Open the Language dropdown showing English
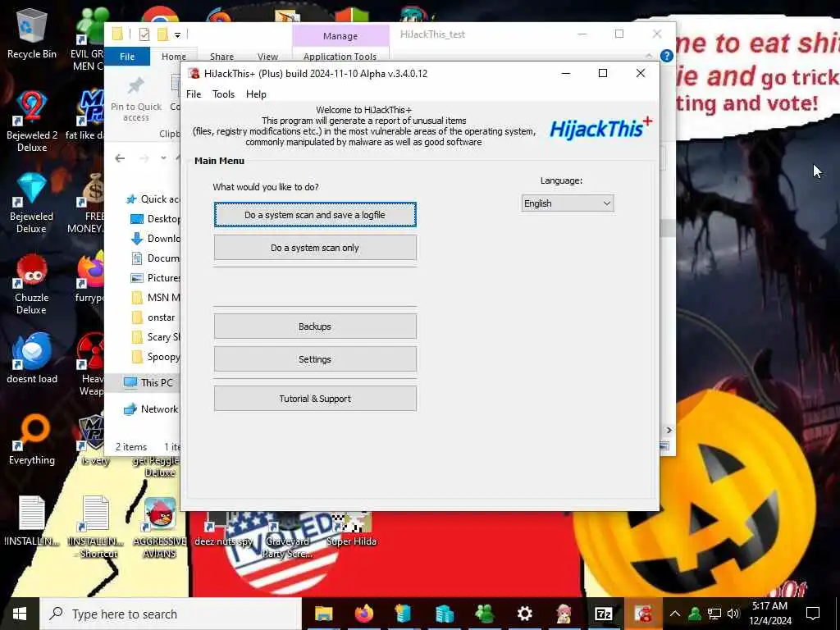The width and height of the screenshot is (840, 630). [x=568, y=203]
